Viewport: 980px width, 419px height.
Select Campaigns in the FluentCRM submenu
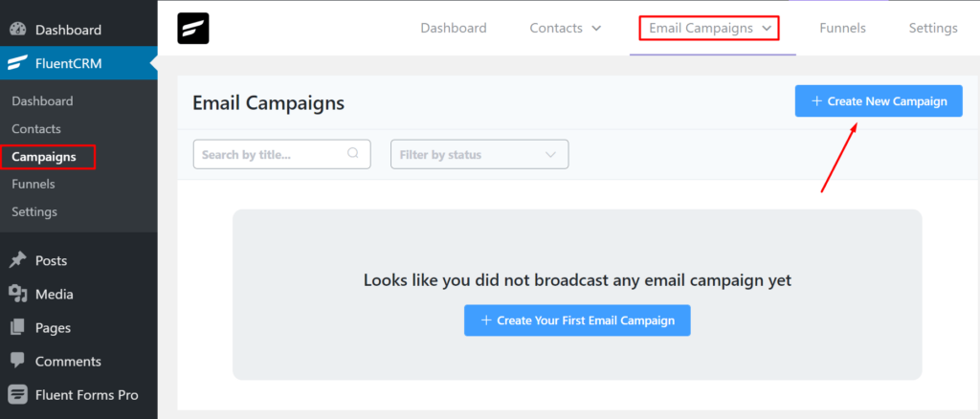(44, 157)
